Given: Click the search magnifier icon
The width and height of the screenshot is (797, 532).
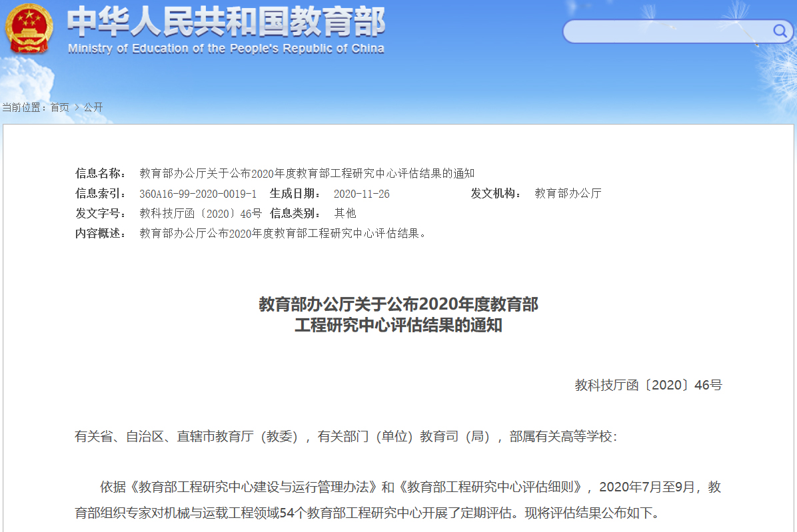Looking at the screenshot, I should point(780,31).
